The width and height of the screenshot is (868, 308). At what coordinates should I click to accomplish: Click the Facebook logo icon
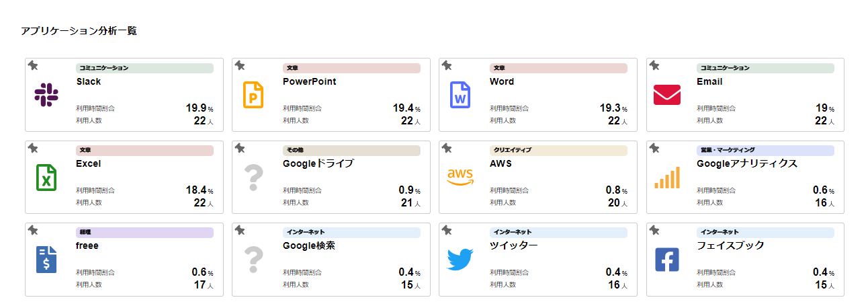click(667, 260)
